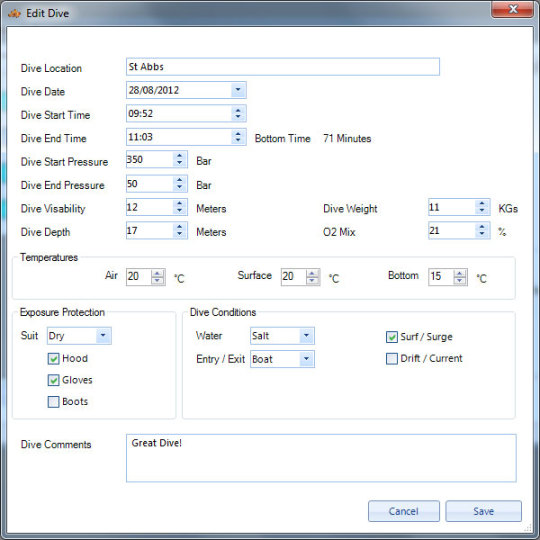Image resolution: width=540 pixels, height=540 pixels.
Task: Increase Dive Visability meters value
Action: (179, 204)
